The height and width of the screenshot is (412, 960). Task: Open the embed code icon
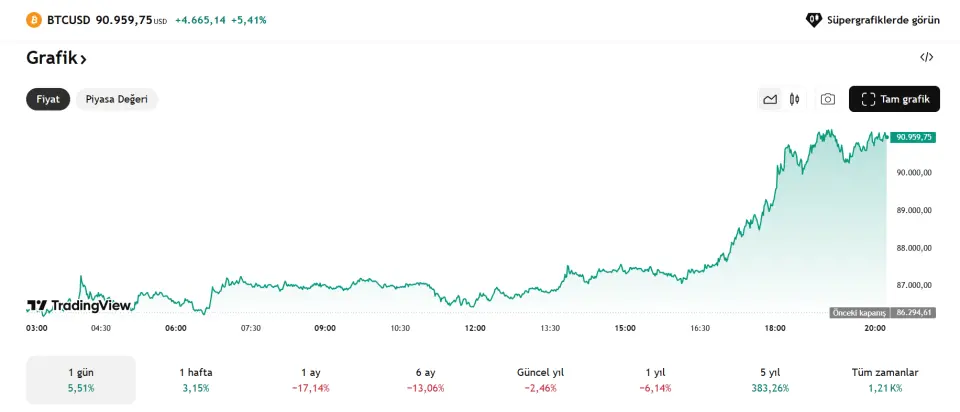(926, 58)
